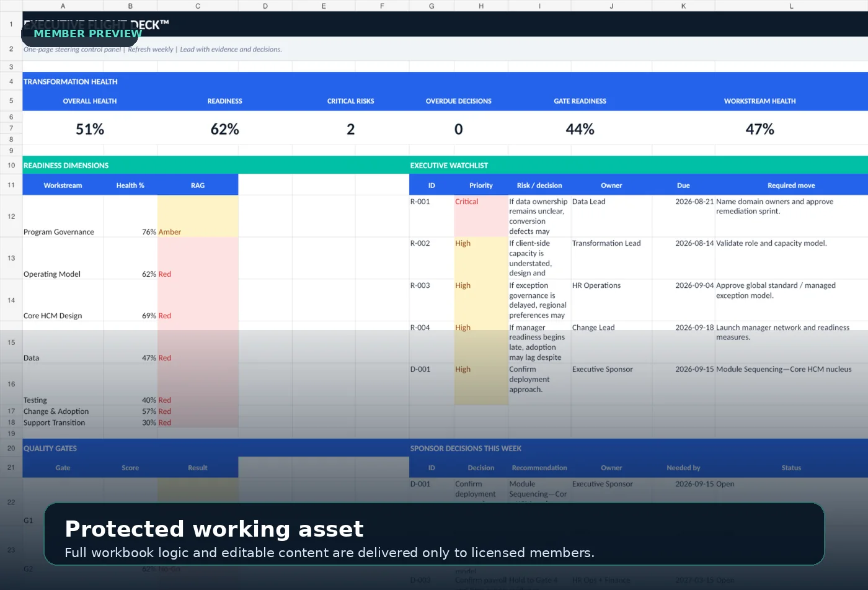Select the Data Lead owner cell

coord(611,217)
